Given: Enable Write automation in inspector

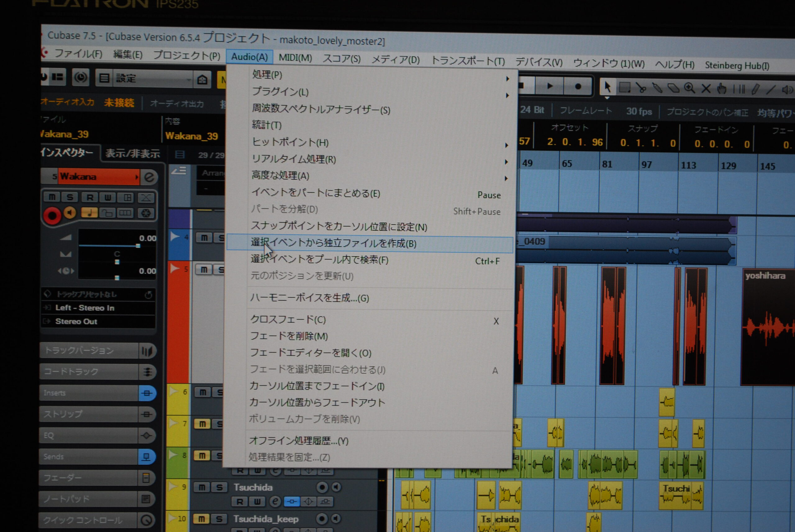Looking at the screenshot, I should [x=108, y=197].
